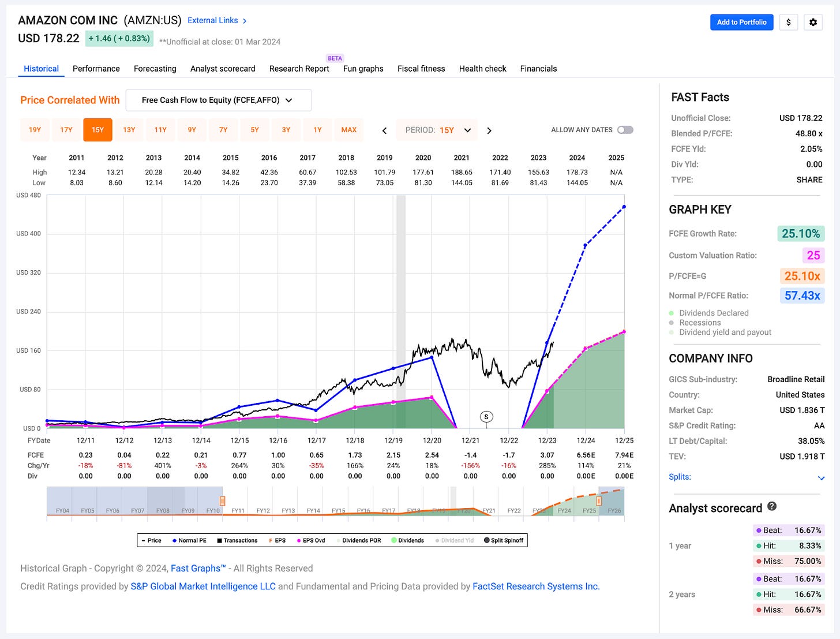Select the 7Y time range button
Image resolution: width=840 pixels, height=639 pixels.
(x=223, y=130)
